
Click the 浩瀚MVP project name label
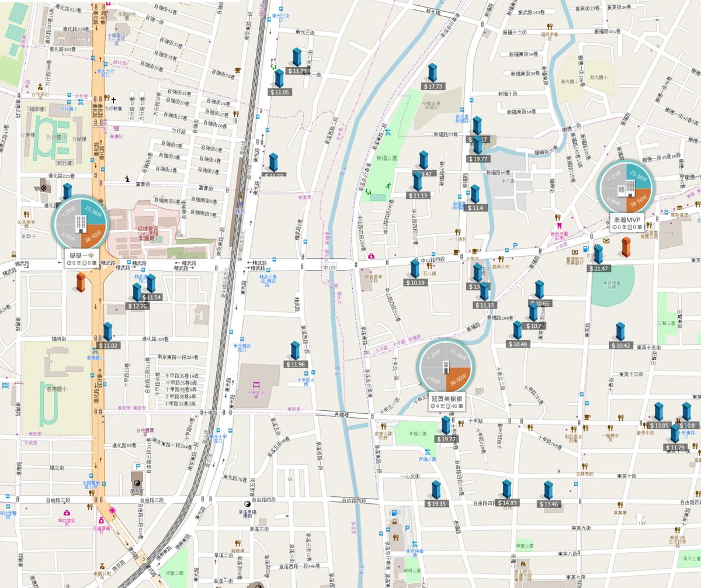point(627,220)
